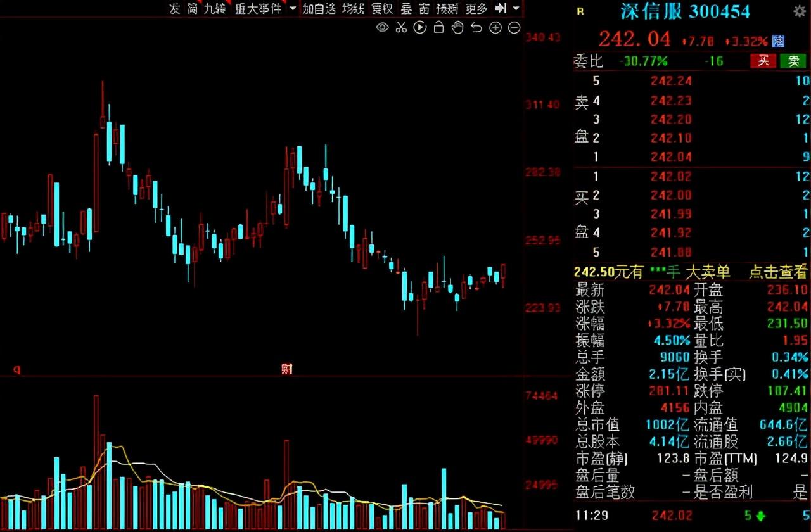Click the yellow R marker icon
Viewport: 811px width, 532px height.
pos(581,11)
